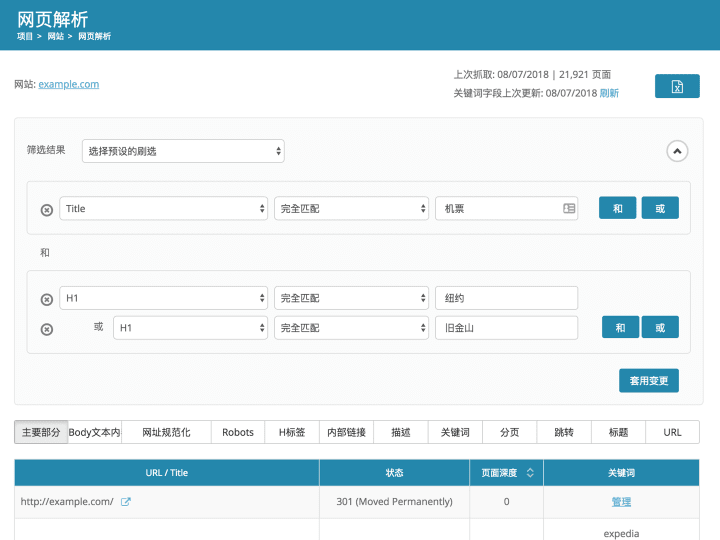Image resolution: width=720 pixels, height=540 pixels.
Task: Switch to the 关键词 tab
Action: click(455, 432)
